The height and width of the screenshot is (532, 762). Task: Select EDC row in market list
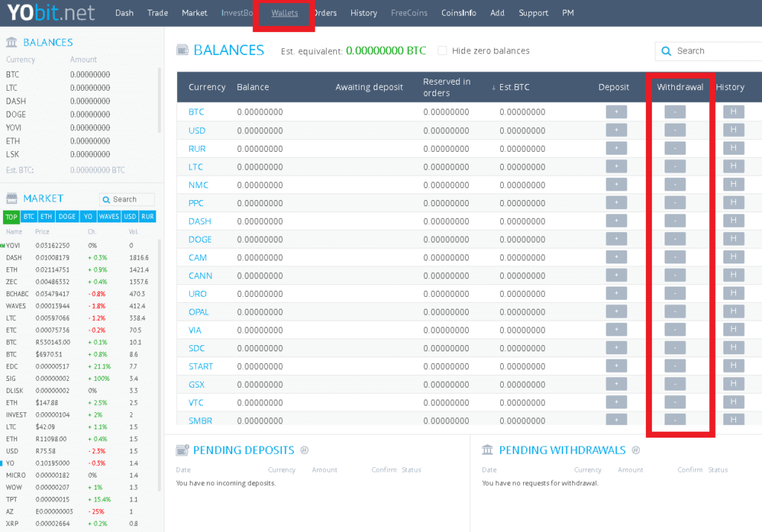(x=77, y=366)
